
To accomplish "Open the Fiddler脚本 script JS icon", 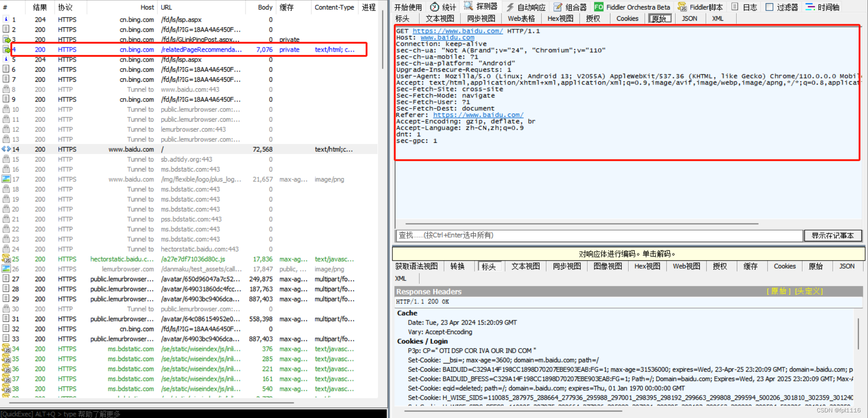I will click(682, 7).
